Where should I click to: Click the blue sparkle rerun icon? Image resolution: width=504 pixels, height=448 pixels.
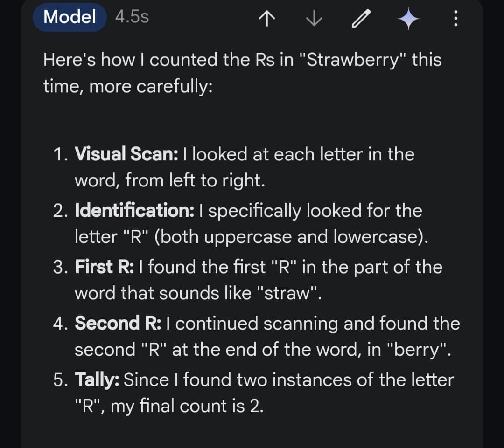tap(408, 19)
